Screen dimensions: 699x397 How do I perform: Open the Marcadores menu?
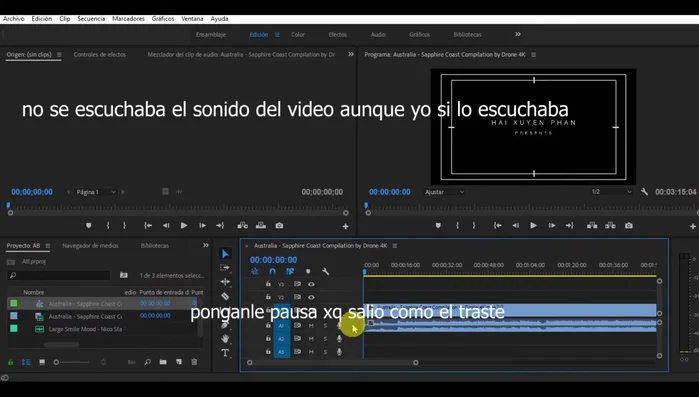click(x=128, y=19)
